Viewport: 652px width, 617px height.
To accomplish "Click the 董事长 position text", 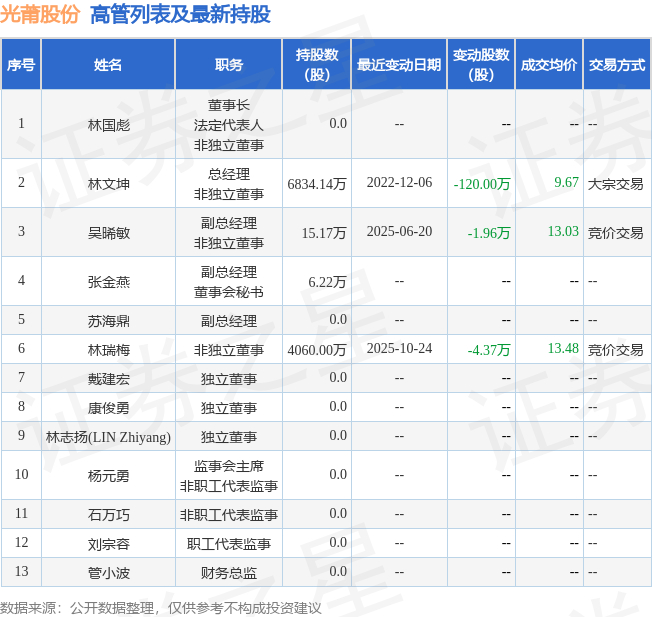I will pyautogui.click(x=229, y=105).
